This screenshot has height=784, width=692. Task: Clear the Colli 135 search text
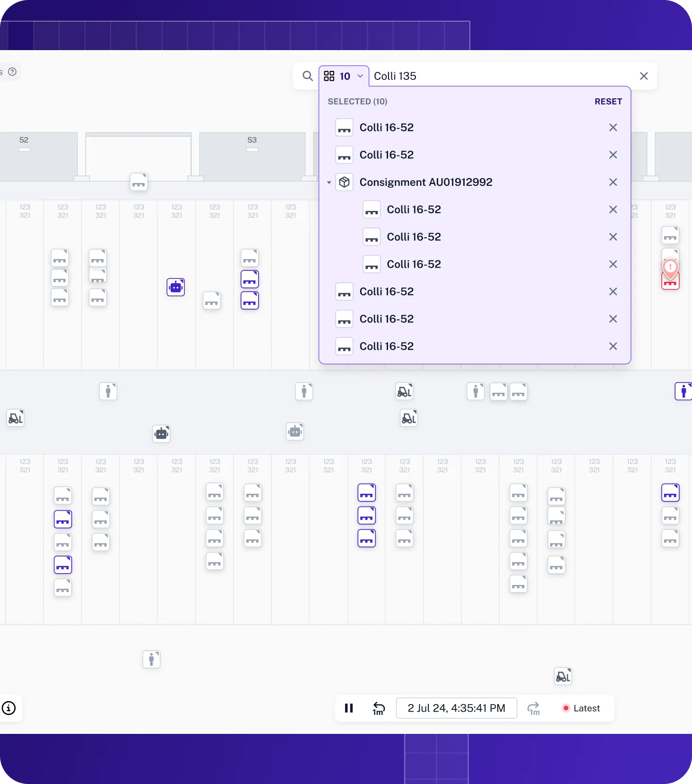tap(644, 76)
